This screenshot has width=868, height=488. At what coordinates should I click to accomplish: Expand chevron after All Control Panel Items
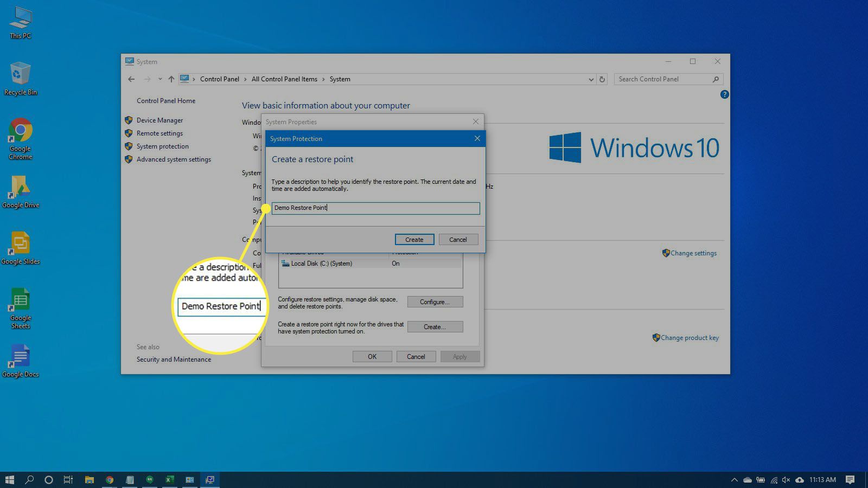(x=323, y=79)
